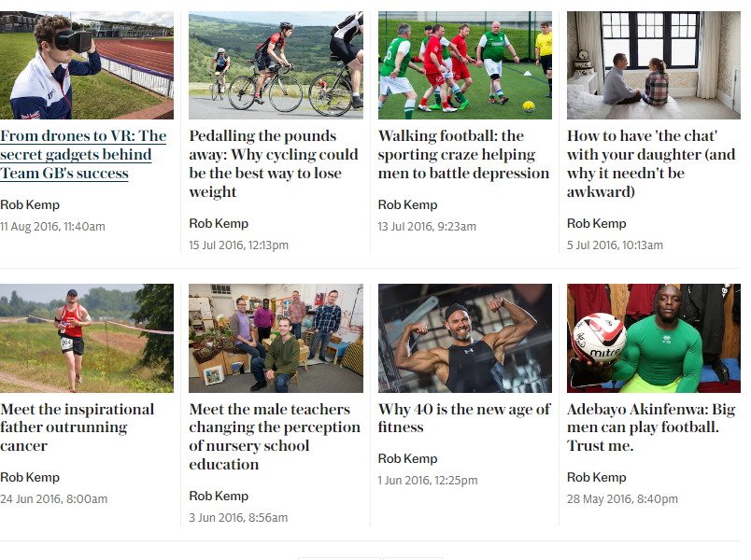
Task: Click 'Adebayo Akinfenwa: Big men can play football' headline
Action: tap(651, 427)
